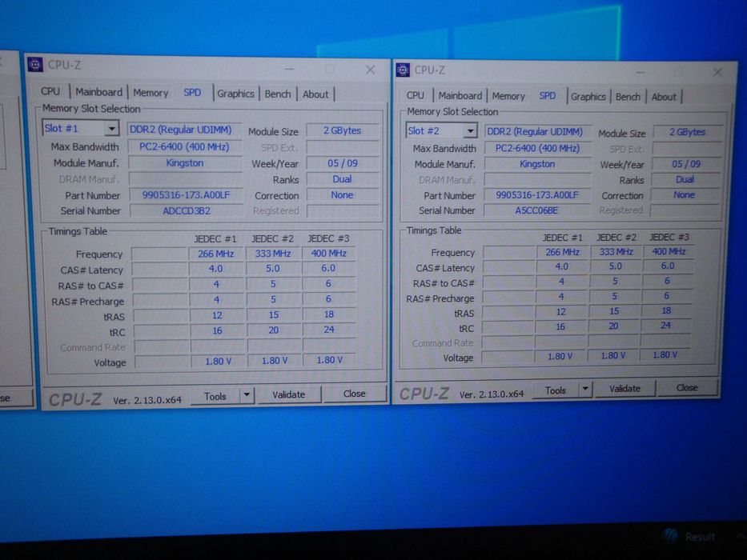The height and width of the screenshot is (560, 747).
Task: Close left CPU-Z window with title bar X
Action: (x=370, y=70)
